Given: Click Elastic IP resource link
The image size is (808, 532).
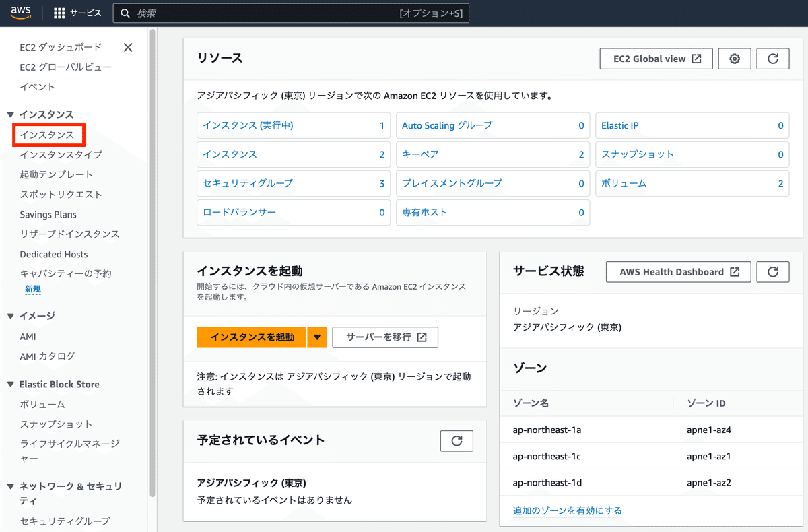Looking at the screenshot, I should pos(619,125).
